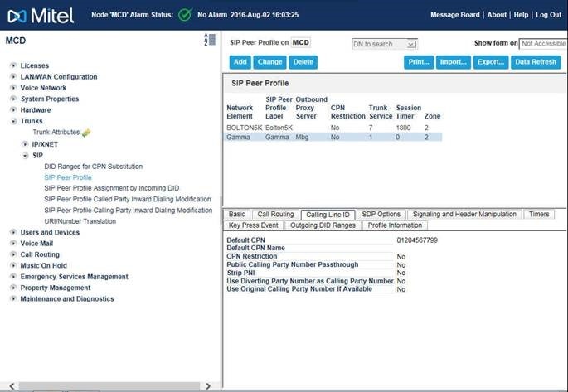Screen dimensions: 568x392
Task: Open DID Ranges for CPN Substitution
Action: click(x=94, y=167)
